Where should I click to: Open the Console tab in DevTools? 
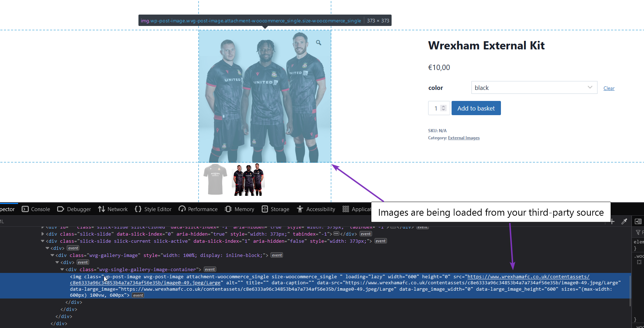click(x=36, y=209)
